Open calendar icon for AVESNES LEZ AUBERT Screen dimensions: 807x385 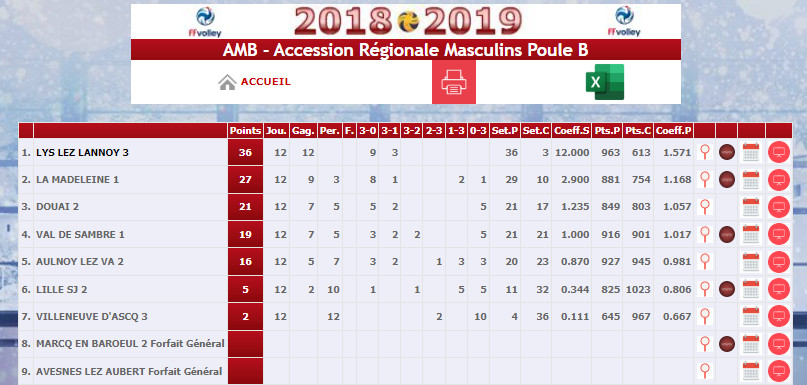tap(751, 371)
